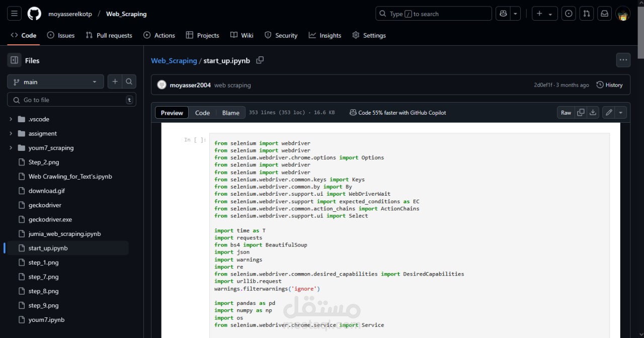This screenshot has height=338, width=644.
Task: Click the moyasserelkotp owner link in header
Action: tap(70, 14)
